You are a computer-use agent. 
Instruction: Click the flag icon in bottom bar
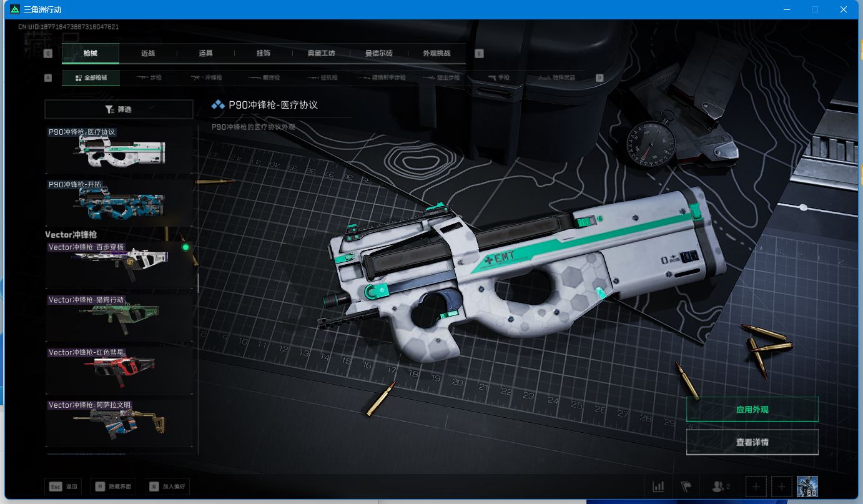[686, 487]
